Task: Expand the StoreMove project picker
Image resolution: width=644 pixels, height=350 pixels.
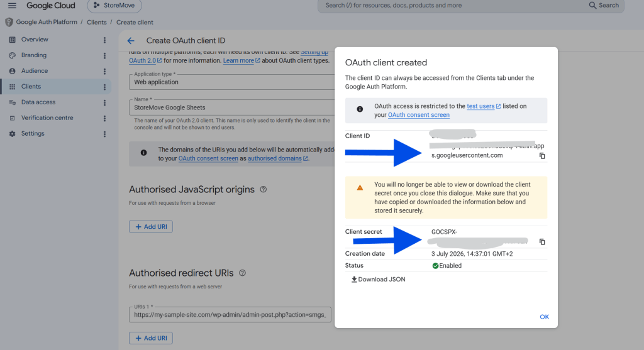Action: pyautogui.click(x=114, y=6)
